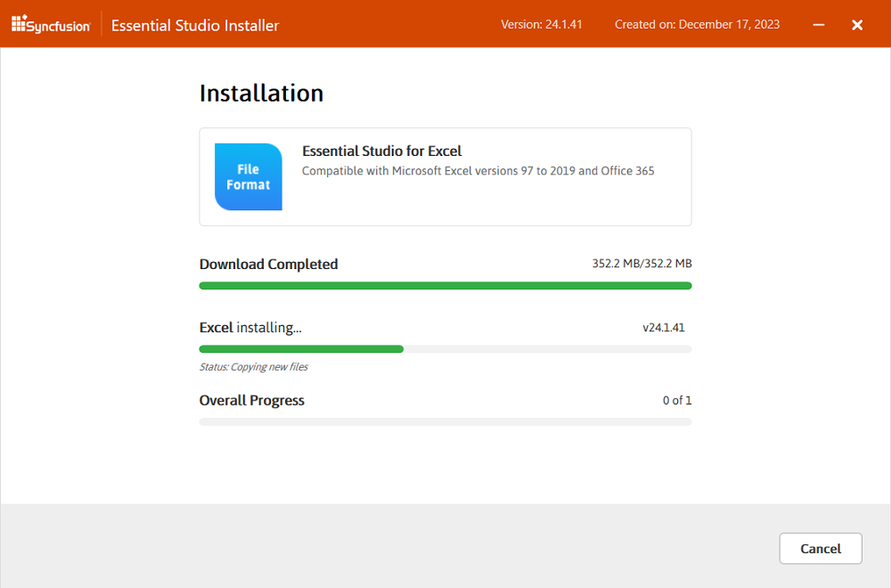Click the Installation heading
Image resolution: width=891 pixels, height=588 pixels.
pos(261,93)
